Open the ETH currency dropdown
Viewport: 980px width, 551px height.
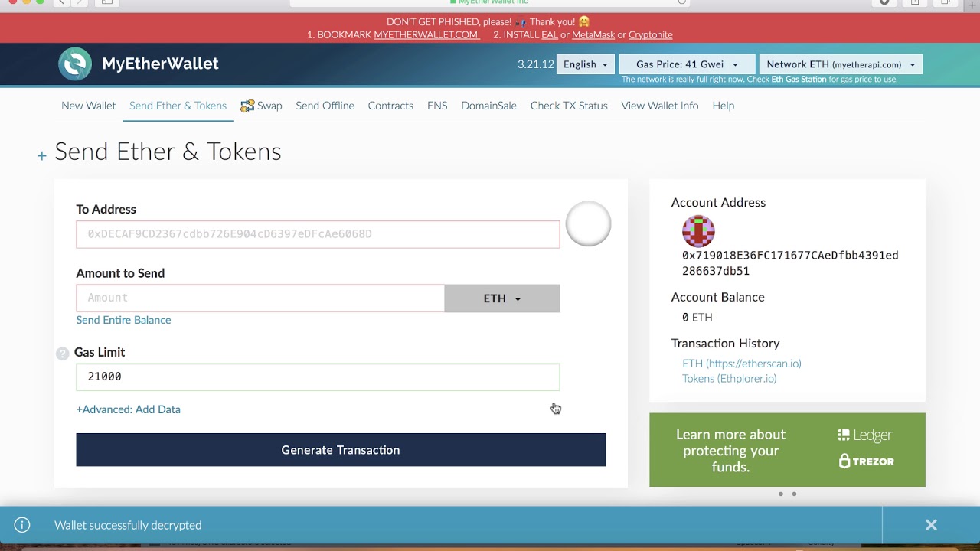click(x=502, y=298)
